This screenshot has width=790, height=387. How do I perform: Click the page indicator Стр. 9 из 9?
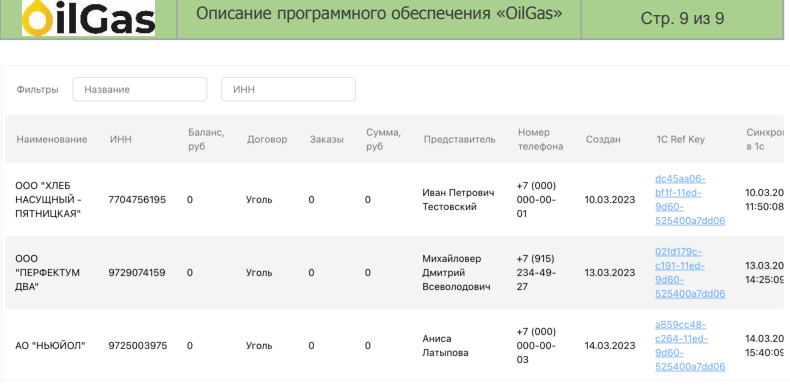click(682, 19)
